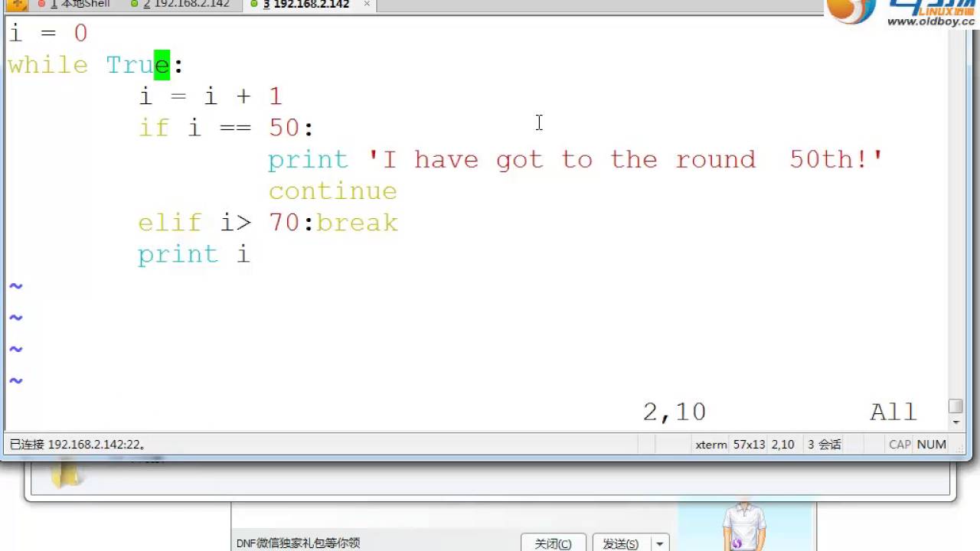Click the 'break' keyword
Screen dimensions: 980x551
357,223
